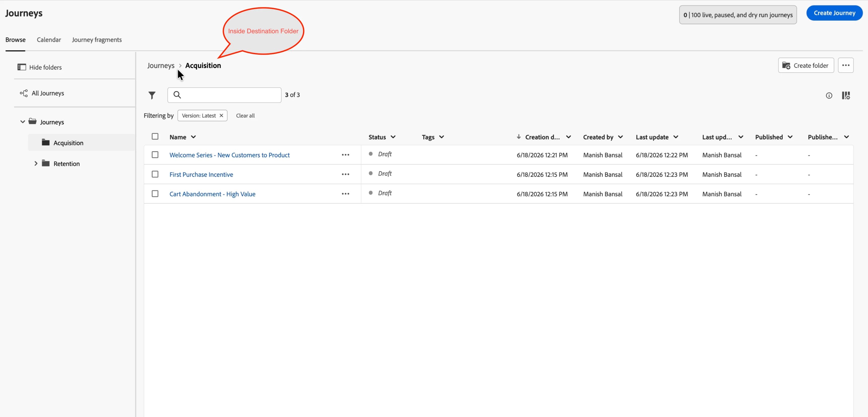Select the Journeys root folder label
This screenshot has width=868, height=417.
pyautogui.click(x=52, y=122)
